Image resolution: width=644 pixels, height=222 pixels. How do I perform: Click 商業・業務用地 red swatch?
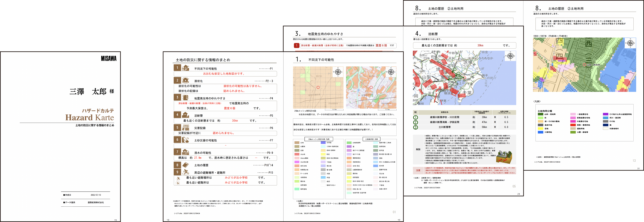point(573,125)
